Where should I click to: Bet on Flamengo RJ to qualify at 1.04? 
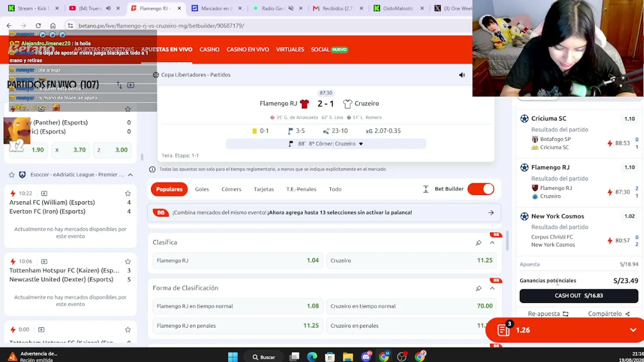pyautogui.click(x=237, y=260)
